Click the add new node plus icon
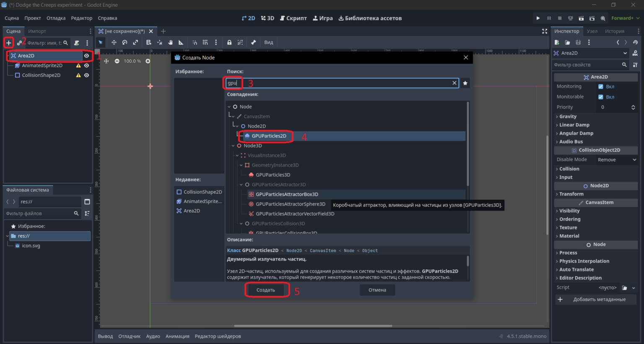This screenshot has height=344, width=644. pos(8,43)
